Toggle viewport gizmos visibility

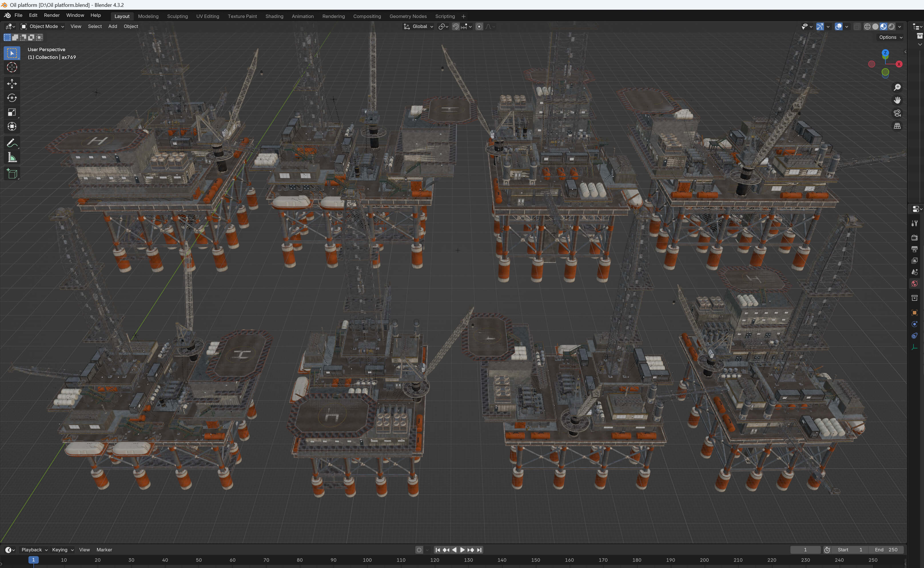point(820,26)
